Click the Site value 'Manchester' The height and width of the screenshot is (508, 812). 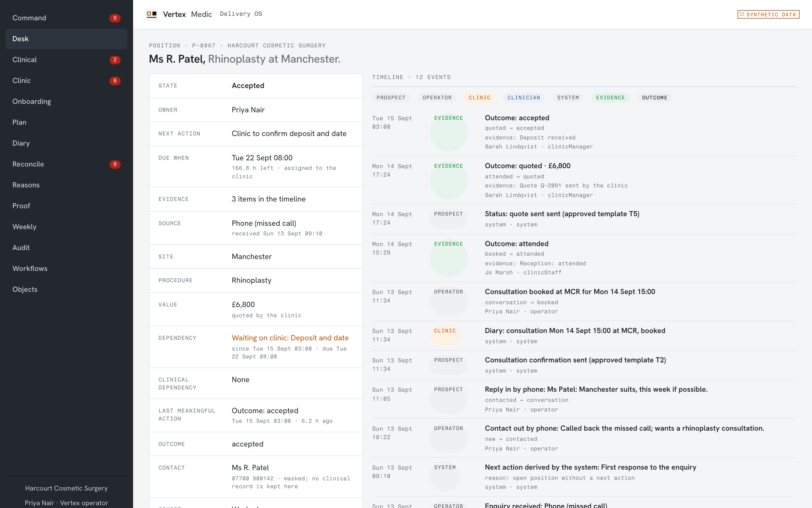pos(252,256)
